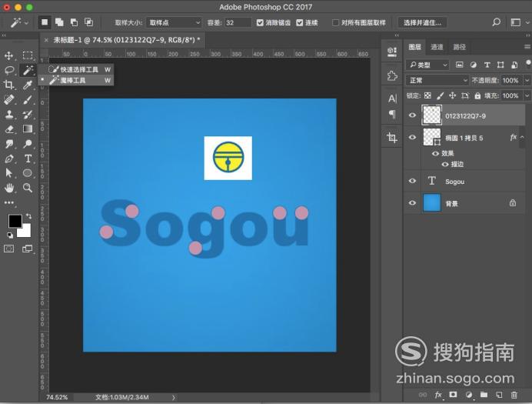Select the Spot Healing Brush tool

click(9, 99)
